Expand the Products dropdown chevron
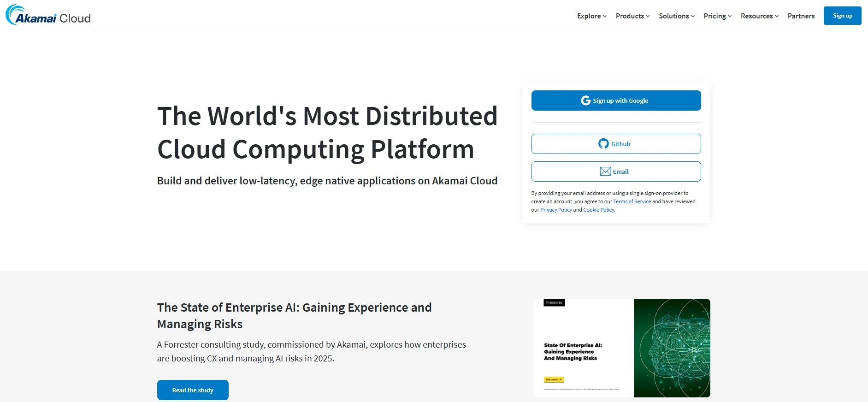This screenshot has width=868, height=402. [648, 16]
